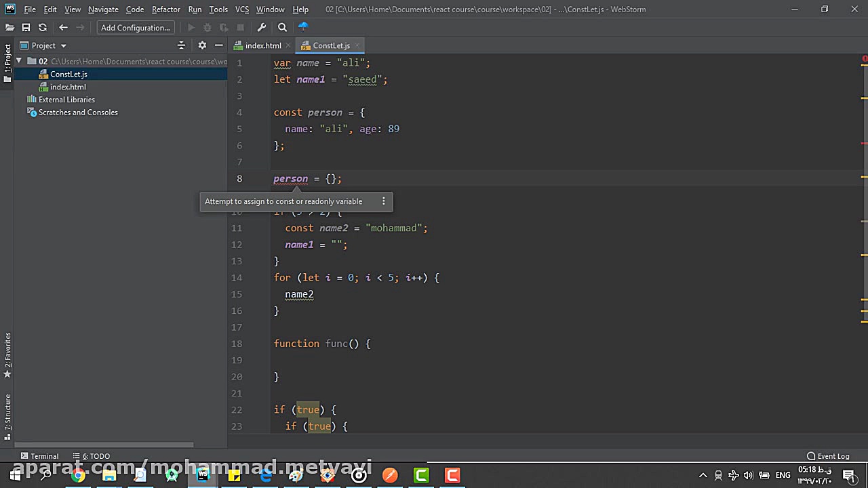Open the Window menu
The width and height of the screenshot is (868, 488).
pos(270,9)
